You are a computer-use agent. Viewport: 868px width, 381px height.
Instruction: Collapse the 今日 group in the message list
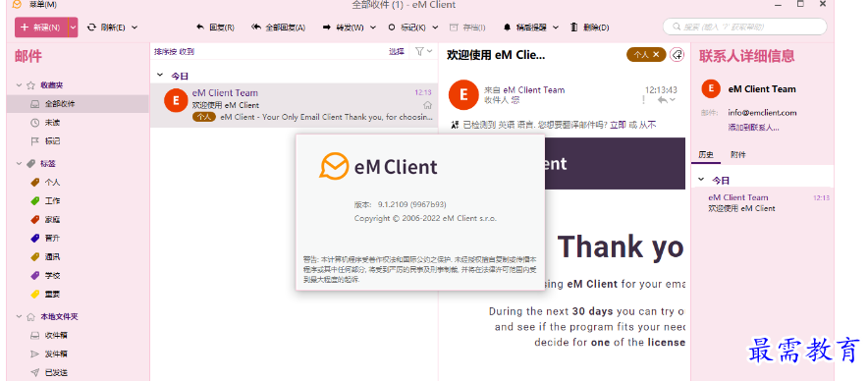pyautogui.click(x=160, y=76)
